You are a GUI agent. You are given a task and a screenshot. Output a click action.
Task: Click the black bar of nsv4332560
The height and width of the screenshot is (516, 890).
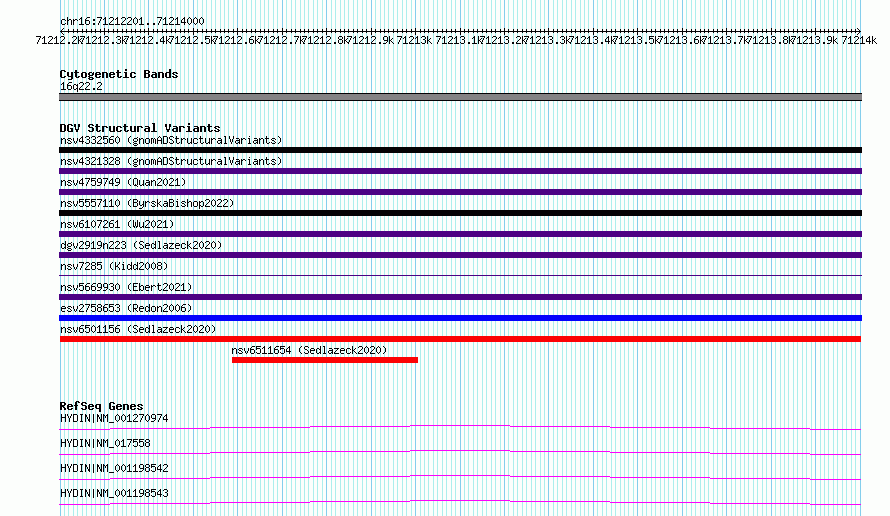coord(460,150)
